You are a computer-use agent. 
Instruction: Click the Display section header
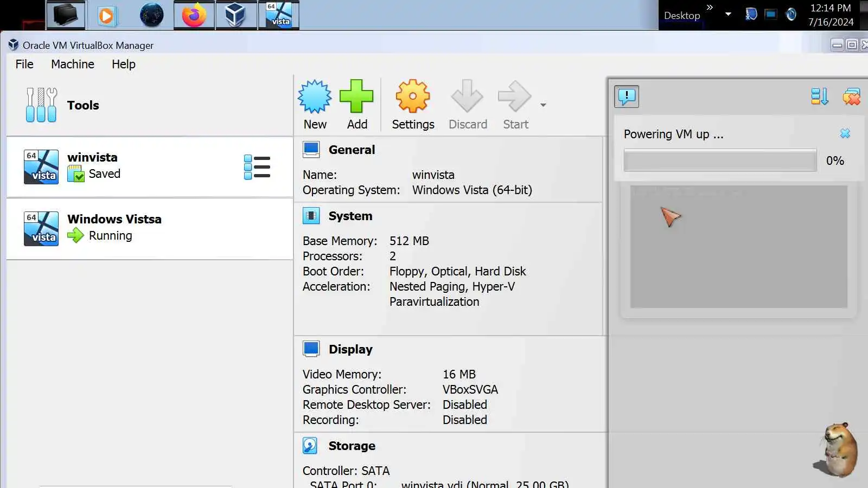[x=350, y=349]
